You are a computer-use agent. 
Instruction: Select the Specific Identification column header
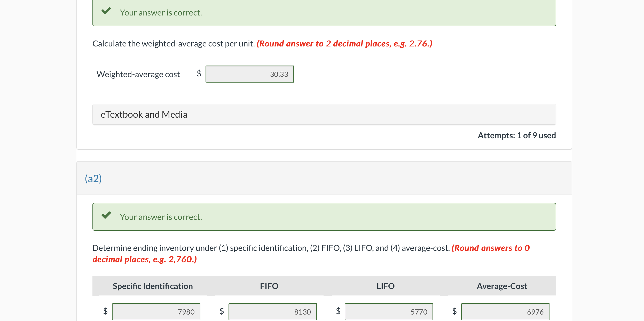152,286
